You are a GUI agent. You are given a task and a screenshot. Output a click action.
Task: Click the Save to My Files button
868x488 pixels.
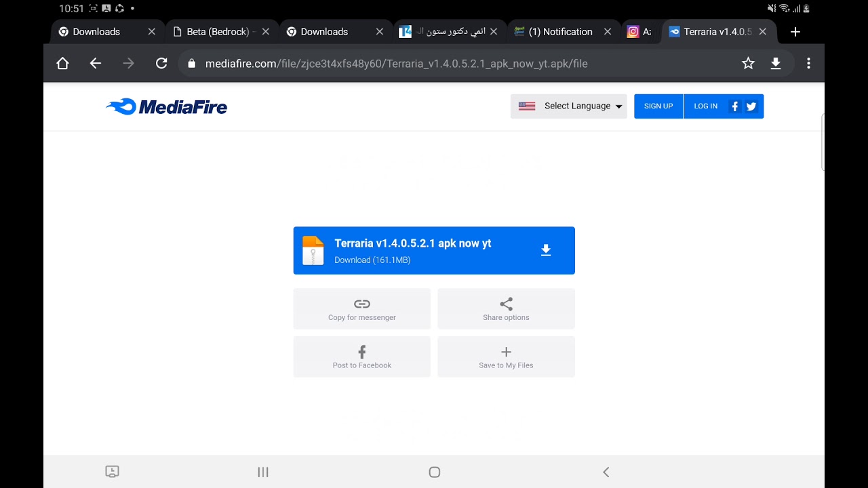506,357
